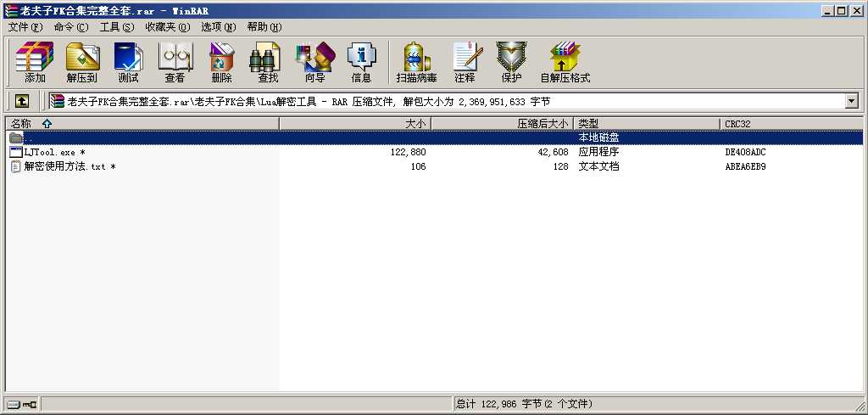Sort by the 类型 column header
The width and height of the screenshot is (868, 415).
tap(647, 124)
